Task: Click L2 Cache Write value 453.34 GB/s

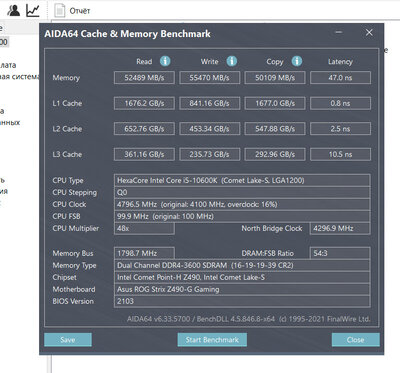Action: [x=209, y=129]
